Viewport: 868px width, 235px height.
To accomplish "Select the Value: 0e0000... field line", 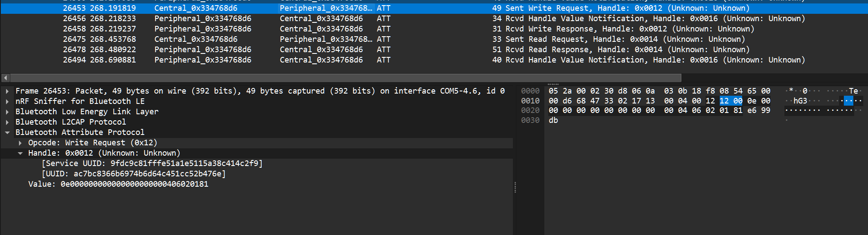I will point(119,184).
